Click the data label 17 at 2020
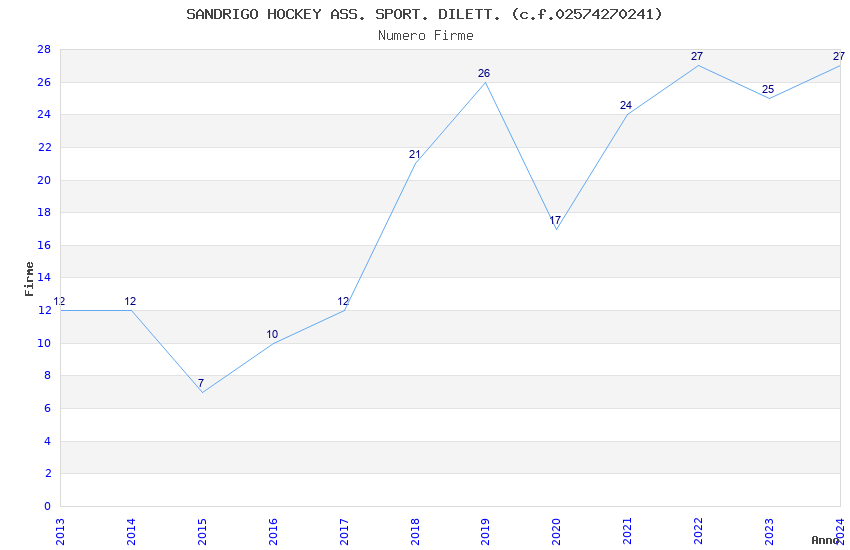The image size is (850, 550). tap(555, 220)
